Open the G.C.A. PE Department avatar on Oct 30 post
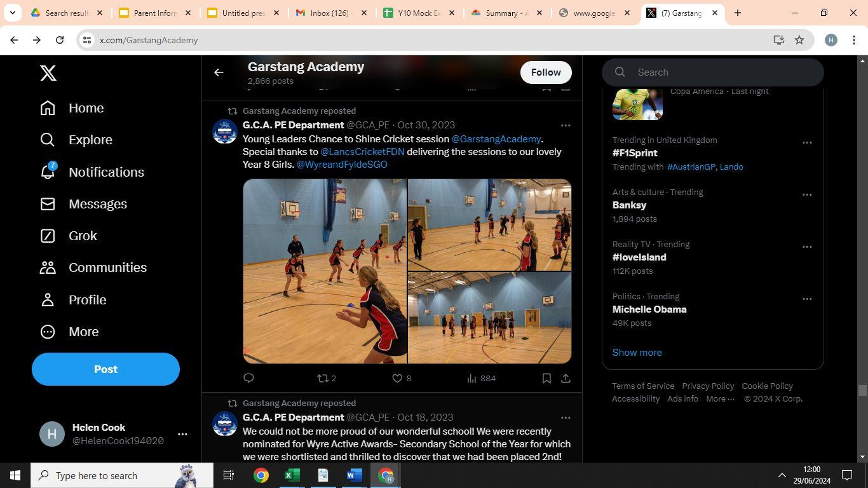Screen dimensions: 868x488 tap(225, 132)
